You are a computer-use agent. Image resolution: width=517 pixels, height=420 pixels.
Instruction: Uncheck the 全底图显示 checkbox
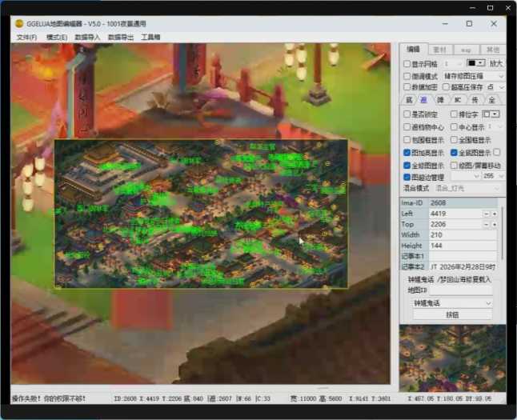pyautogui.click(x=454, y=153)
